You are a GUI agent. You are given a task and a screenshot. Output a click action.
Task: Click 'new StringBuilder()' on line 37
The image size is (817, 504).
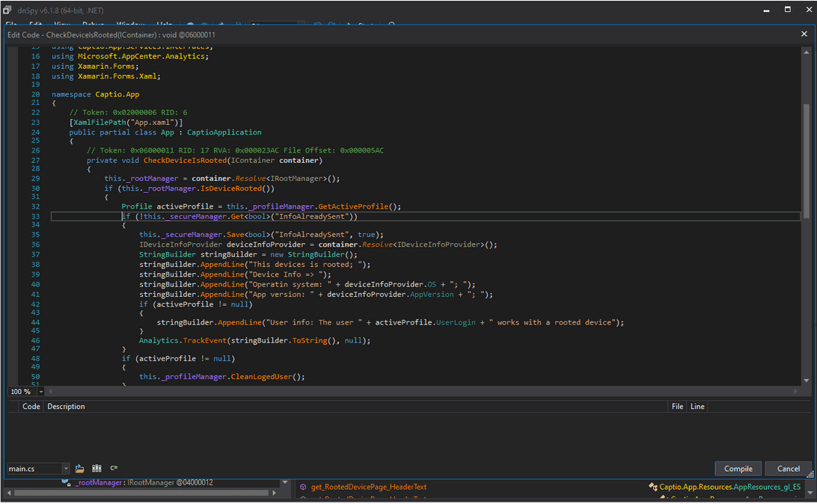coord(311,254)
